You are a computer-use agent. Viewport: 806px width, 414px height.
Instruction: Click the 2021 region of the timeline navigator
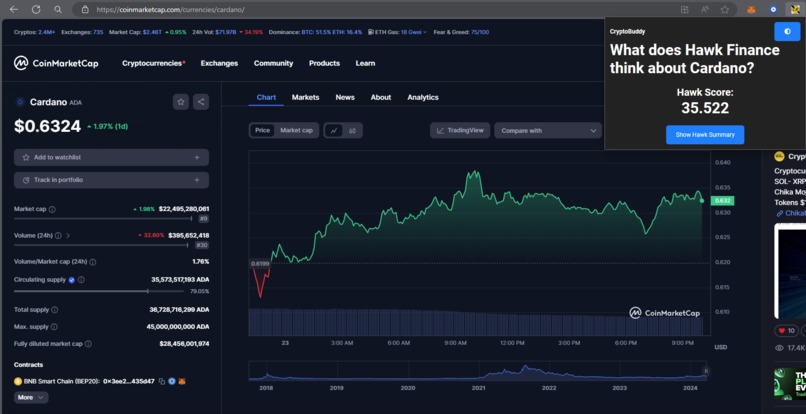click(x=479, y=372)
